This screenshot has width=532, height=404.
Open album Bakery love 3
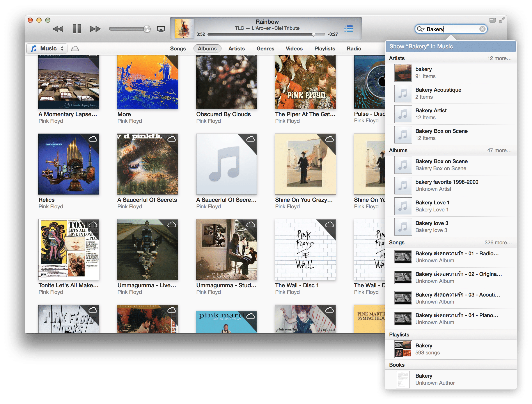pyautogui.click(x=451, y=227)
